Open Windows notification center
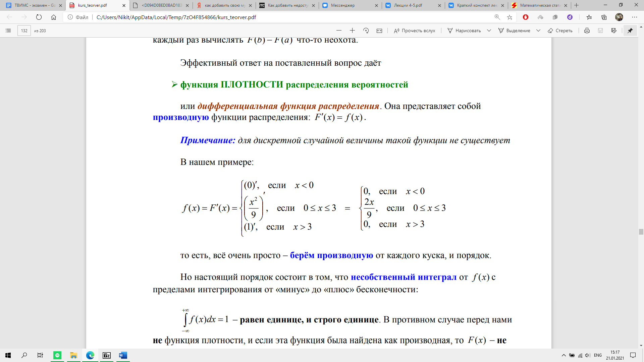Viewport: 644px width, 362px height. (633, 355)
